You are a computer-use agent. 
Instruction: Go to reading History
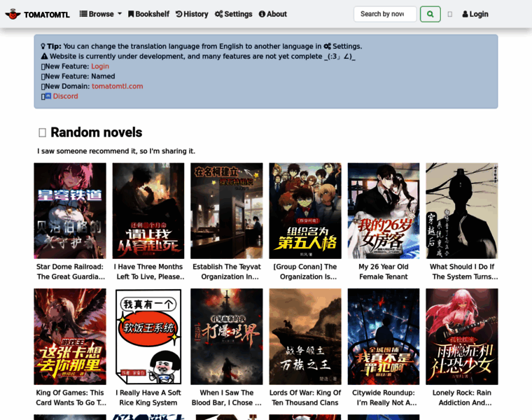click(x=192, y=14)
